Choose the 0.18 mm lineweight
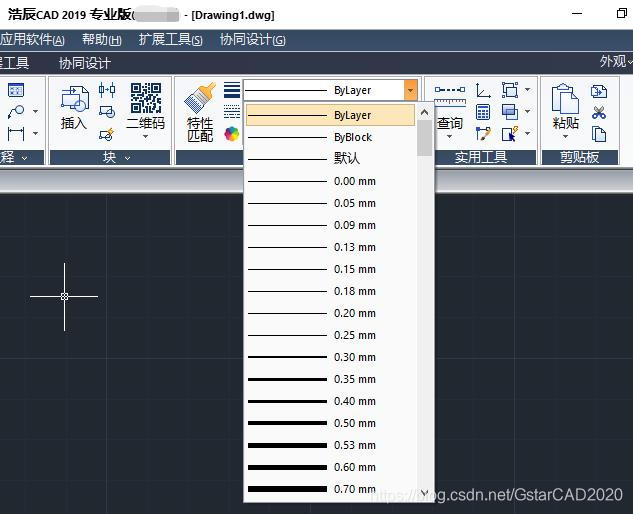The height and width of the screenshot is (514, 633). (x=330, y=291)
